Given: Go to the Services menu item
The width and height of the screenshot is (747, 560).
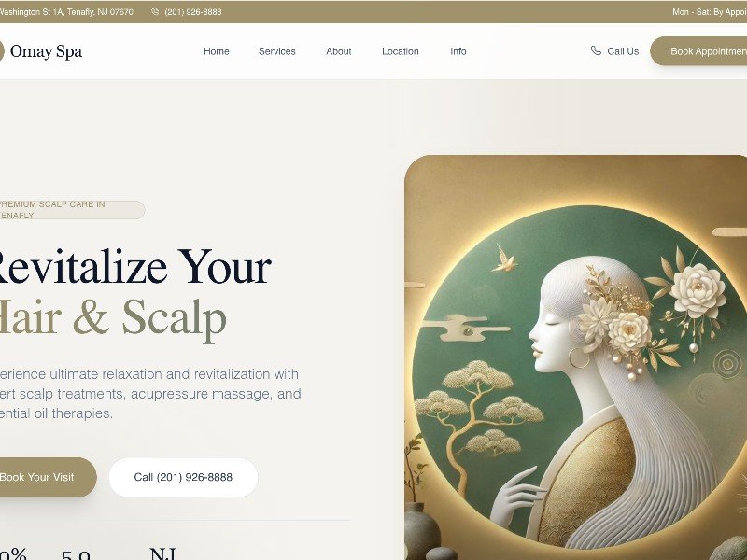Looking at the screenshot, I should pos(276,51).
